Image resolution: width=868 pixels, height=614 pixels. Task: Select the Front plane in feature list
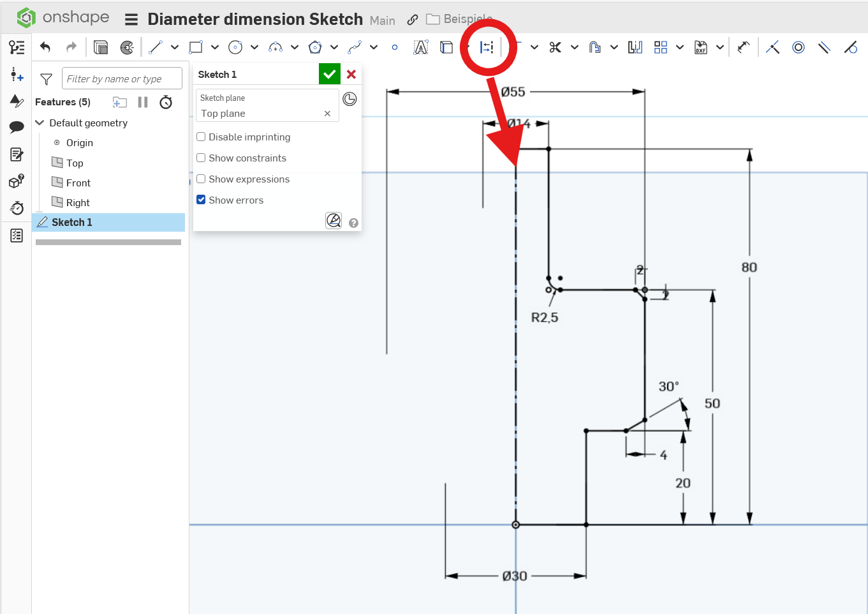pyautogui.click(x=78, y=183)
